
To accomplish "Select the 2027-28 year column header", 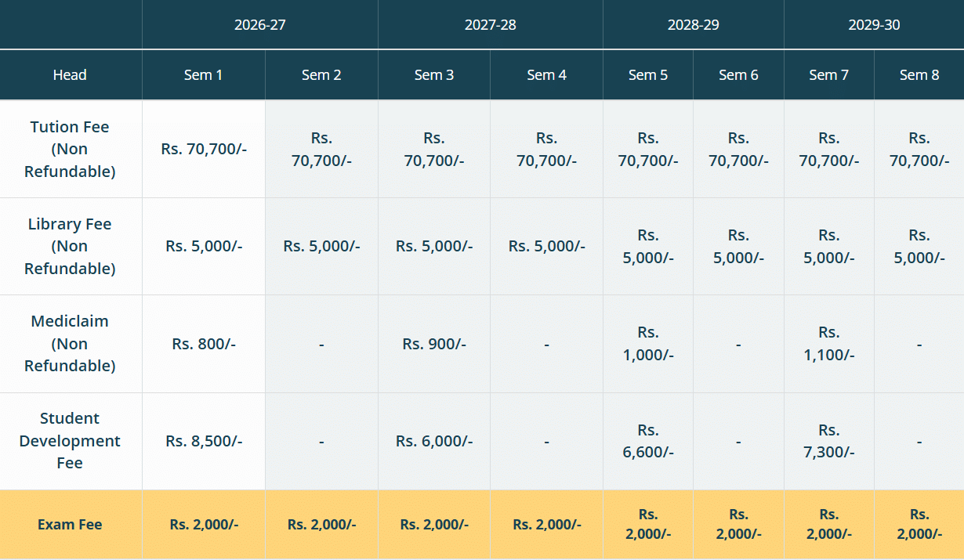I will click(490, 25).
